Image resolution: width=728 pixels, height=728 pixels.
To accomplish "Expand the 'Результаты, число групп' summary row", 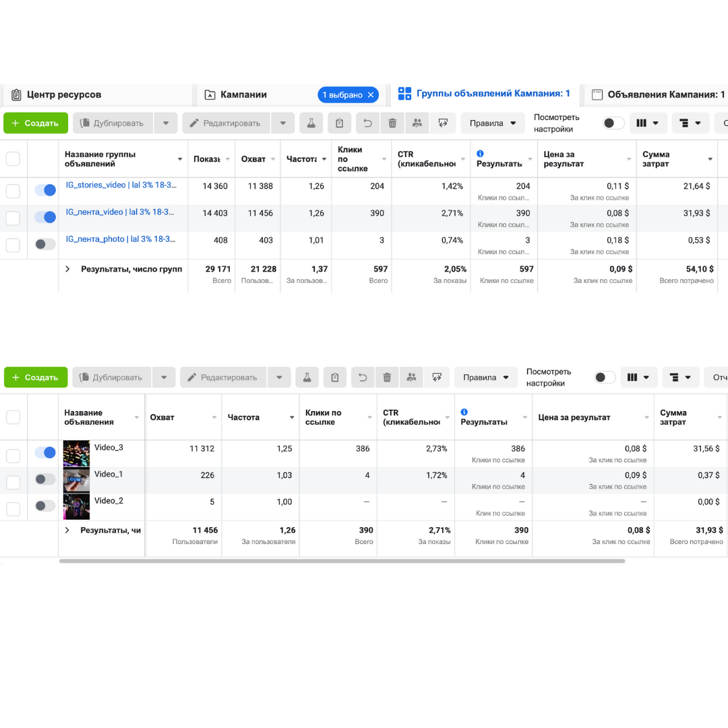I will pyautogui.click(x=68, y=269).
